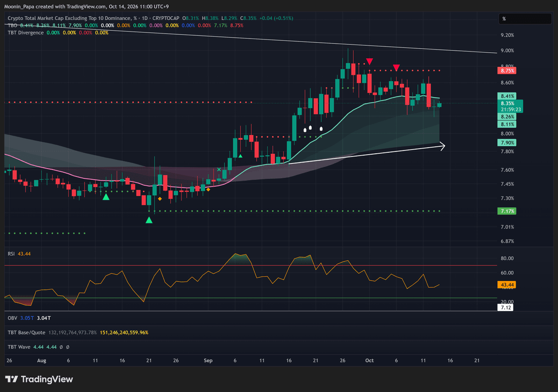Select the green up triangle between Aug 11 and 16
This screenshot has height=392, width=558.
(x=106, y=197)
